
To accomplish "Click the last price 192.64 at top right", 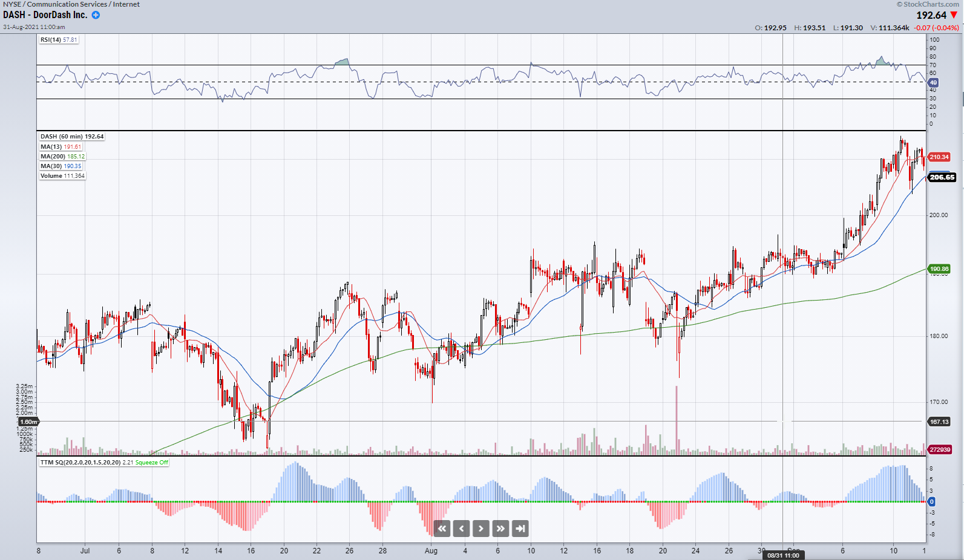I will (931, 15).
